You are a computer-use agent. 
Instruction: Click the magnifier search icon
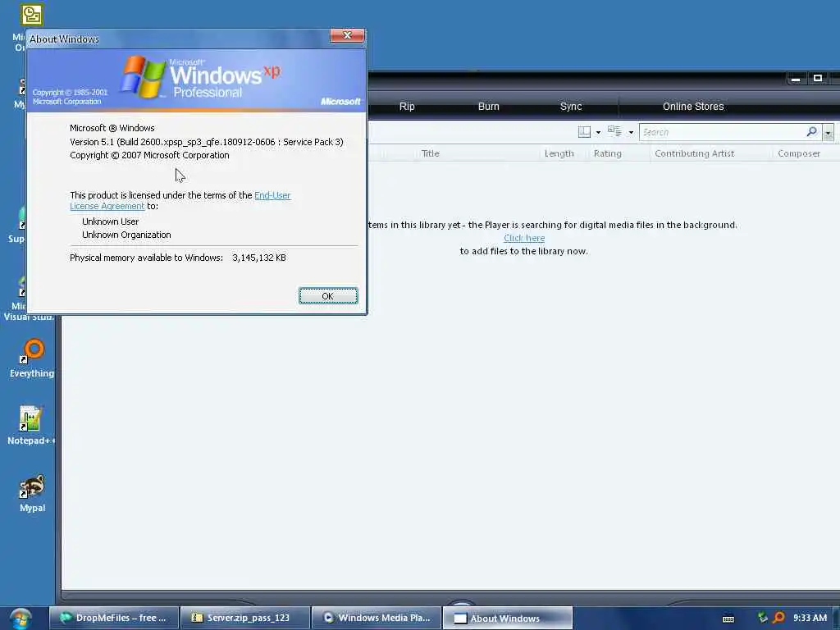pos(812,131)
